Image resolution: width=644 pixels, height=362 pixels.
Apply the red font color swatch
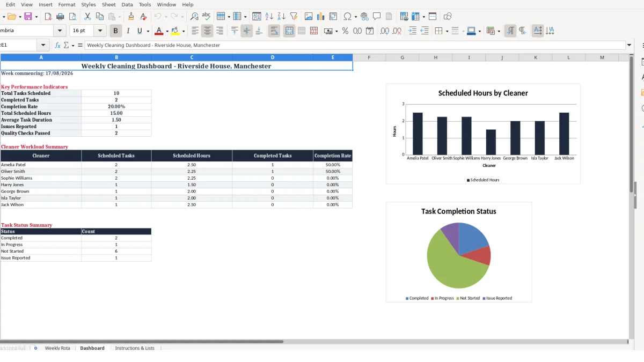click(x=159, y=31)
